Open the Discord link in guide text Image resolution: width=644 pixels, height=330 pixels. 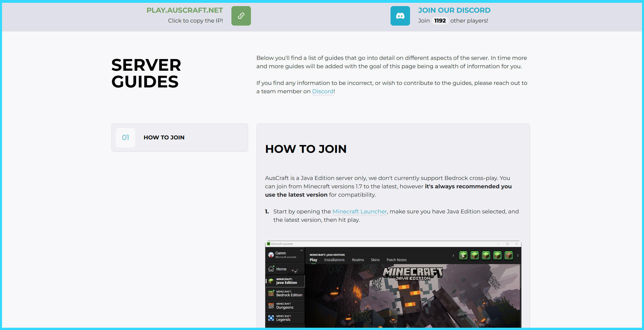tap(322, 91)
